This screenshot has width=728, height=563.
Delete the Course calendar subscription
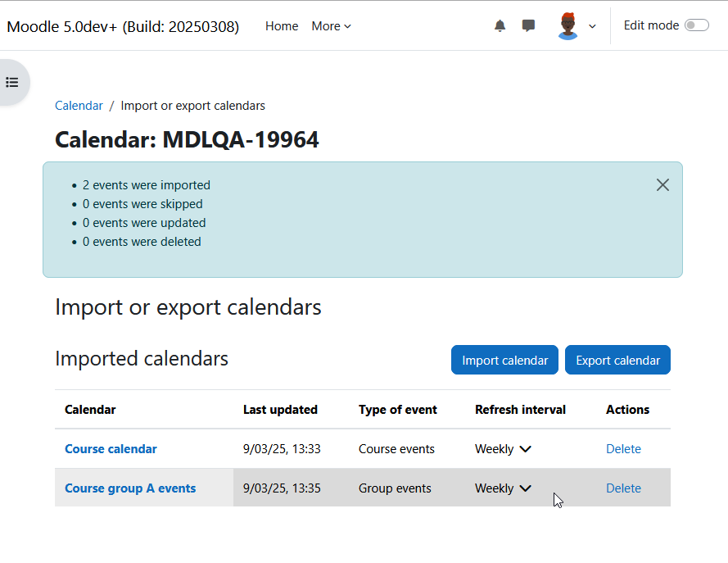coord(623,449)
